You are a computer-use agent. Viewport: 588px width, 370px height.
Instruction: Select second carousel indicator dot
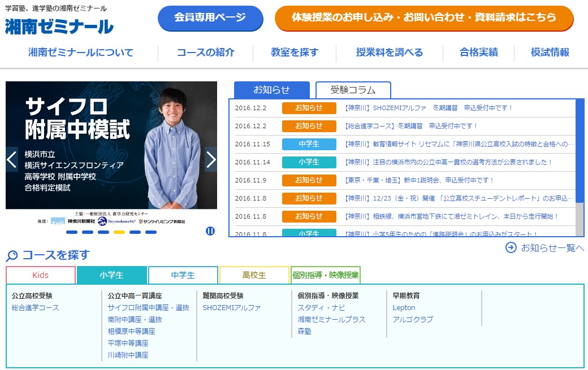pyautogui.click(x=88, y=232)
